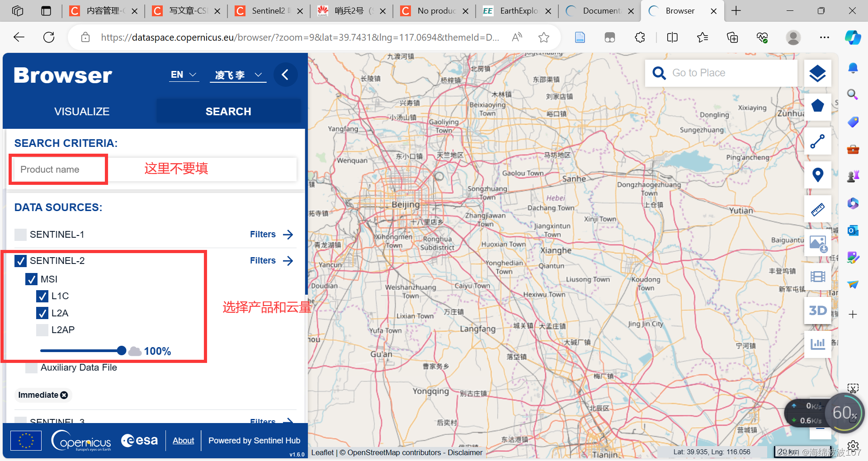The image size is (868, 461).
Task: Add this page to favorites star
Action: coord(544,38)
